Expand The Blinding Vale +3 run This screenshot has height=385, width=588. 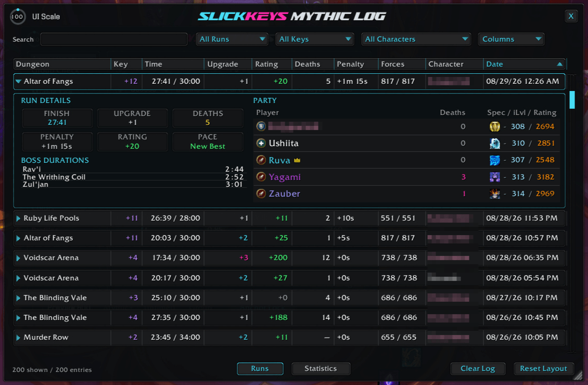[x=18, y=298]
